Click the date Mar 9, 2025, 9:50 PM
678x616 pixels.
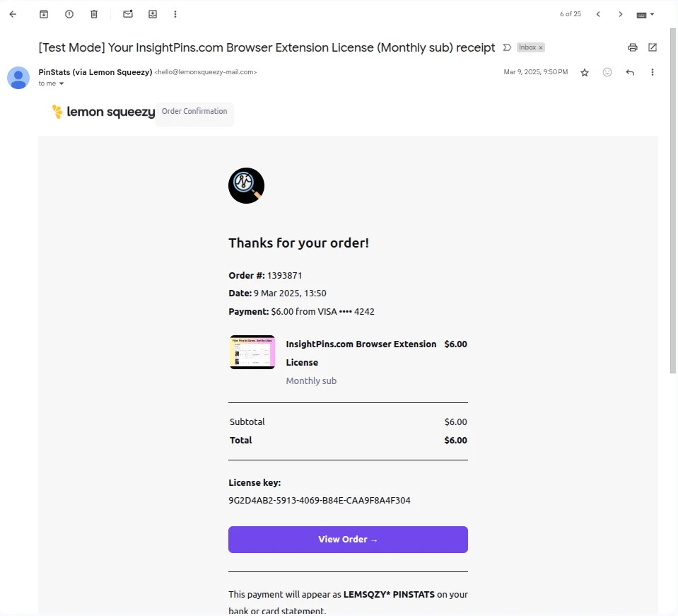tap(535, 72)
